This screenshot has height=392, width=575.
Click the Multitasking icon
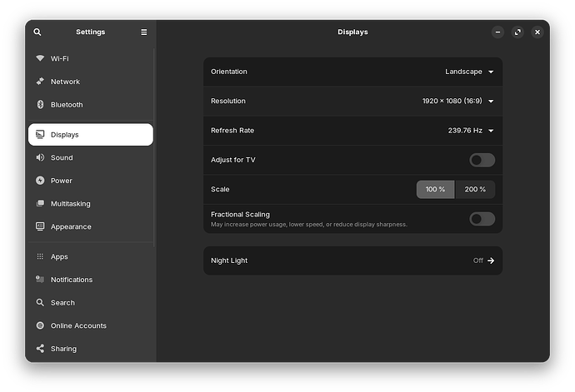point(40,203)
